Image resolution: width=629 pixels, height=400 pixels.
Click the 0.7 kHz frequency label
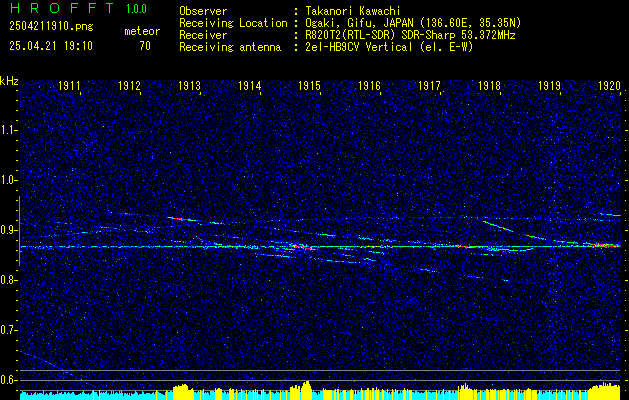[7, 330]
